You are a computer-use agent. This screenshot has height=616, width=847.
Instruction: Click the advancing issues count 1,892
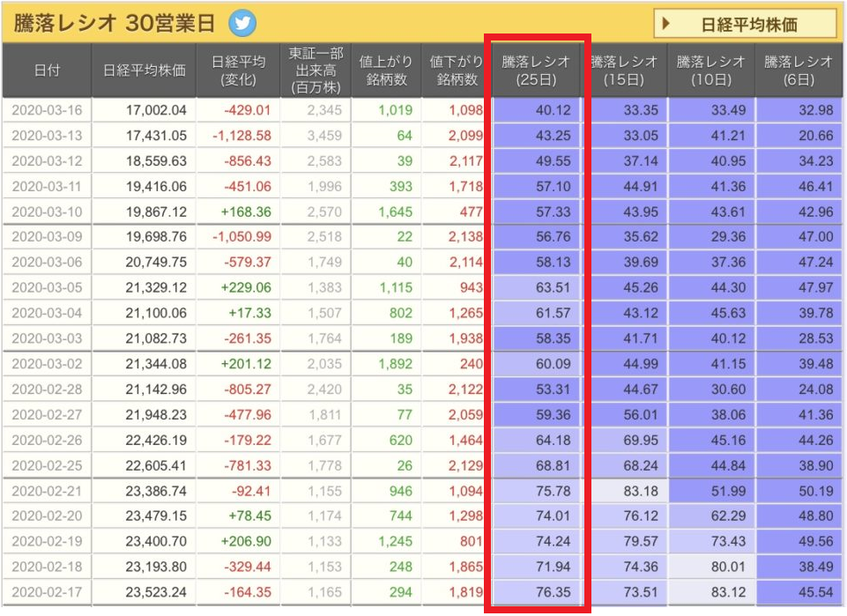396,364
